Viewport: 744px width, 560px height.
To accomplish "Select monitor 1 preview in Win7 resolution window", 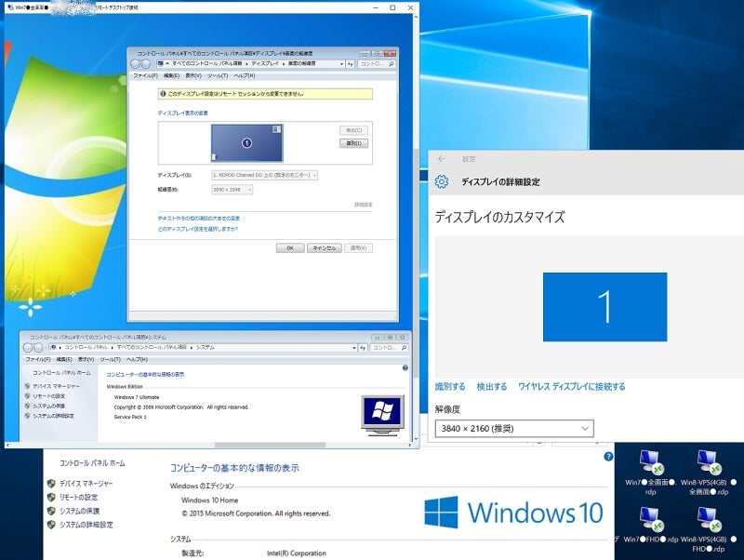I will pyautogui.click(x=246, y=143).
